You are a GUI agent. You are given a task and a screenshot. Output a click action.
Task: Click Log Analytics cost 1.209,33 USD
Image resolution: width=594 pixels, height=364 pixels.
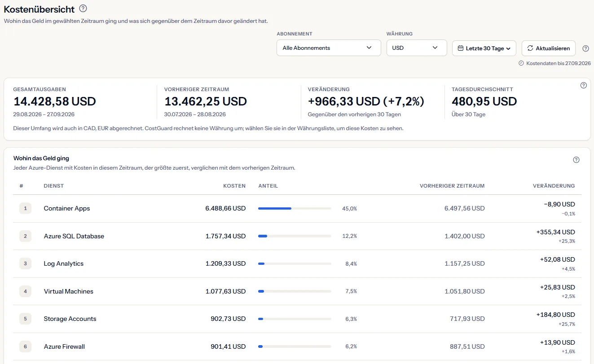tap(225, 263)
